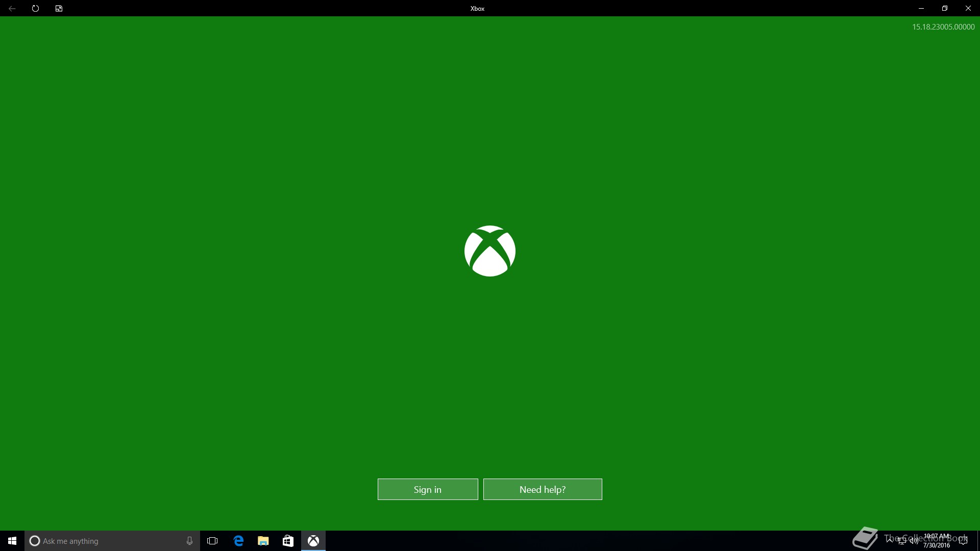Click the version number 15.18.23005.00000
The height and width of the screenshot is (551, 980).
coord(943,27)
